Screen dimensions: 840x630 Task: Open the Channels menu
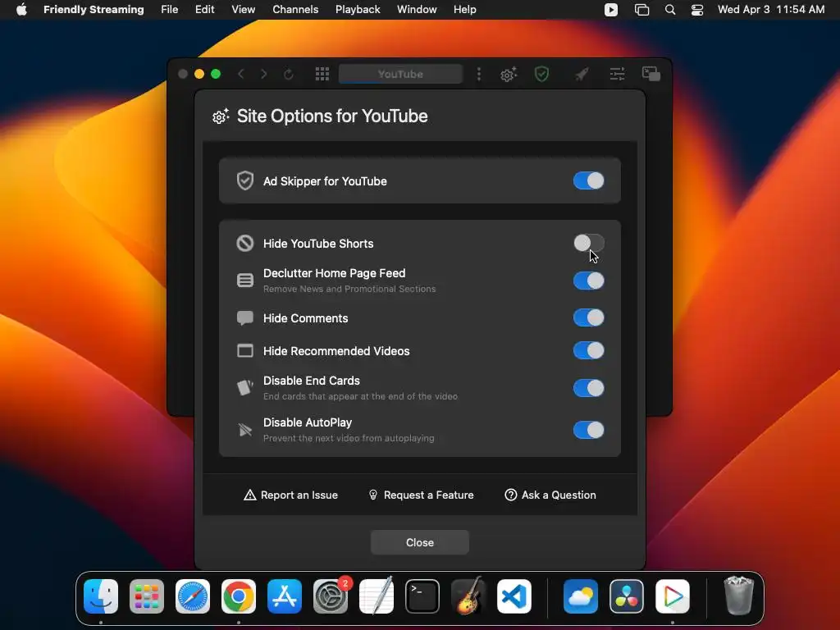click(x=295, y=9)
